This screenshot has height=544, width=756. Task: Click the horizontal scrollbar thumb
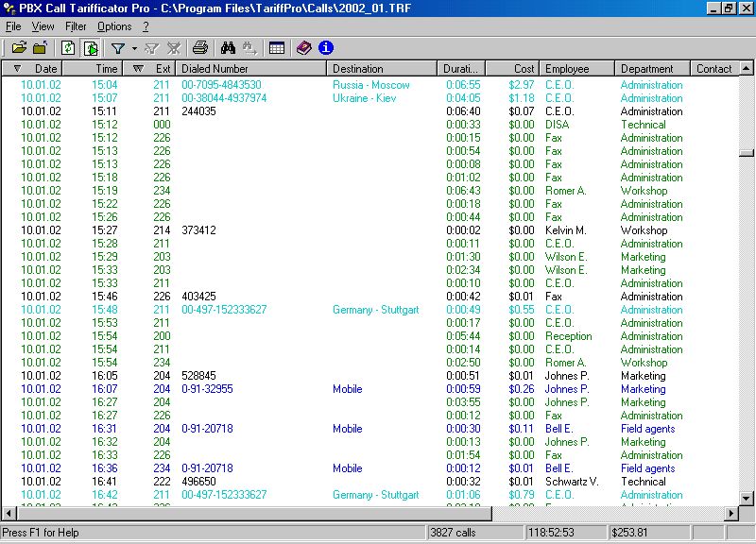pyautogui.click(x=254, y=514)
